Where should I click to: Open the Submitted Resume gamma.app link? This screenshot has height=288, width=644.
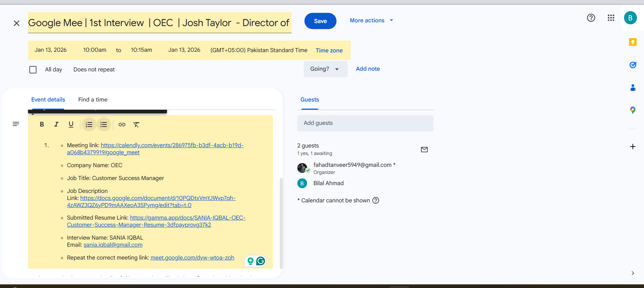coord(188,218)
